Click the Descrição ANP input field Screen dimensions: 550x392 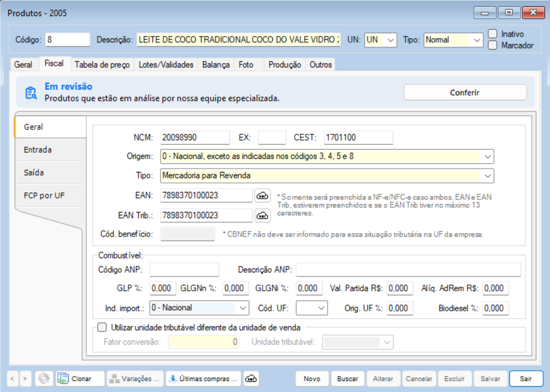coord(408,270)
